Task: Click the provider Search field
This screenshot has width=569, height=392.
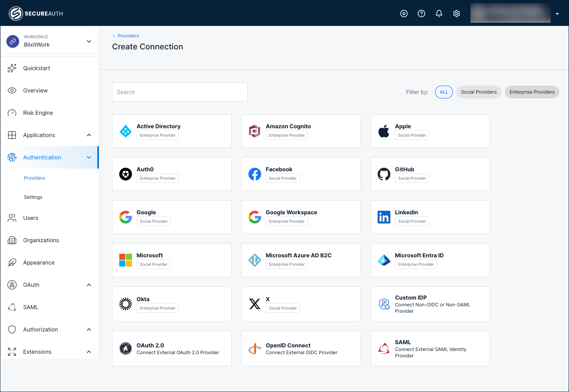Action: click(x=180, y=92)
